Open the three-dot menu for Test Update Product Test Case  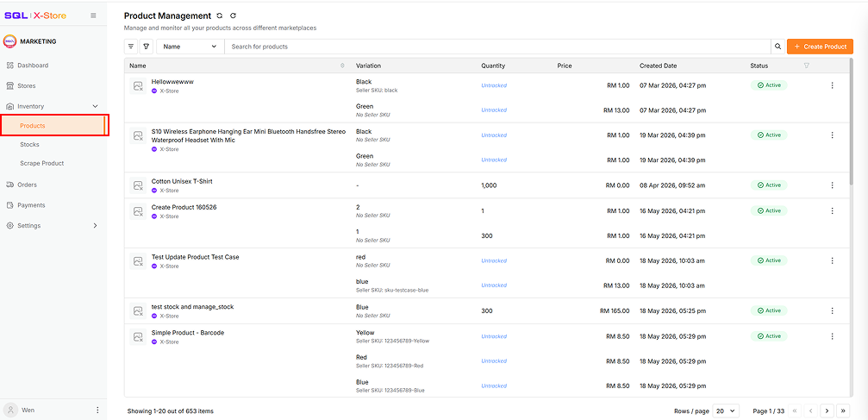pyautogui.click(x=832, y=260)
